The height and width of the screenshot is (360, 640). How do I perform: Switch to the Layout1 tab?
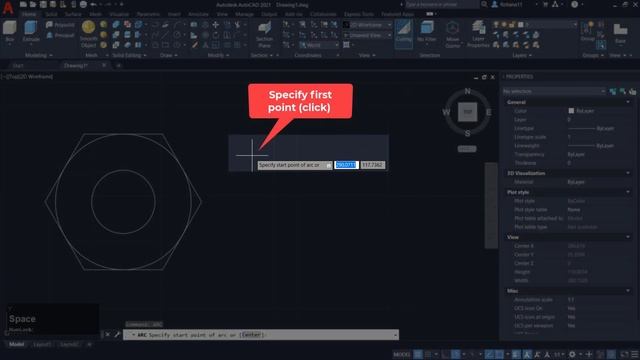coord(42,344)
